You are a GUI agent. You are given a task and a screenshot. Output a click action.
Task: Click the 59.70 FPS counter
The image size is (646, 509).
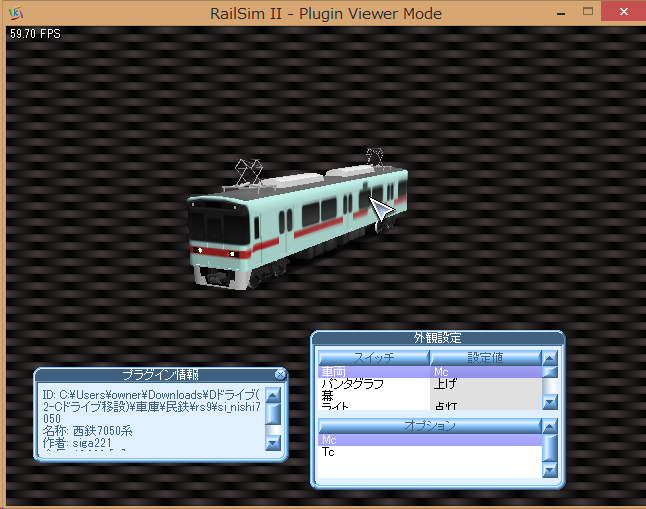click(x=35, y=34)
